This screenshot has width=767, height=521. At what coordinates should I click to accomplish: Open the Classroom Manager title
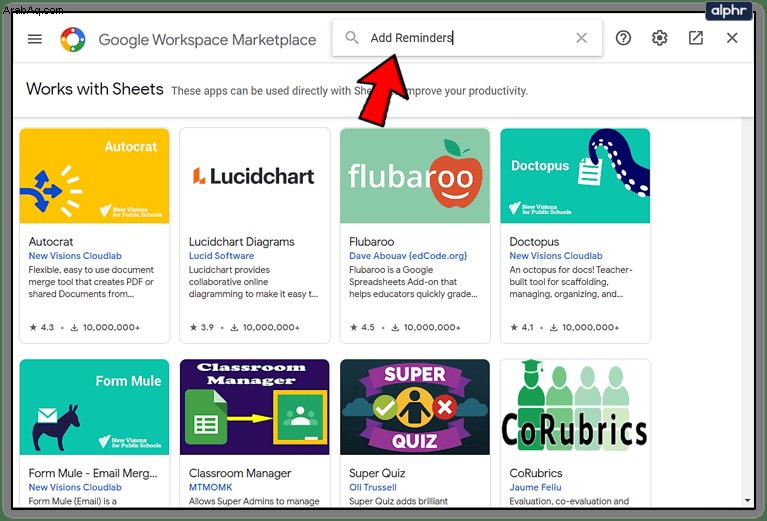[240, 473]
